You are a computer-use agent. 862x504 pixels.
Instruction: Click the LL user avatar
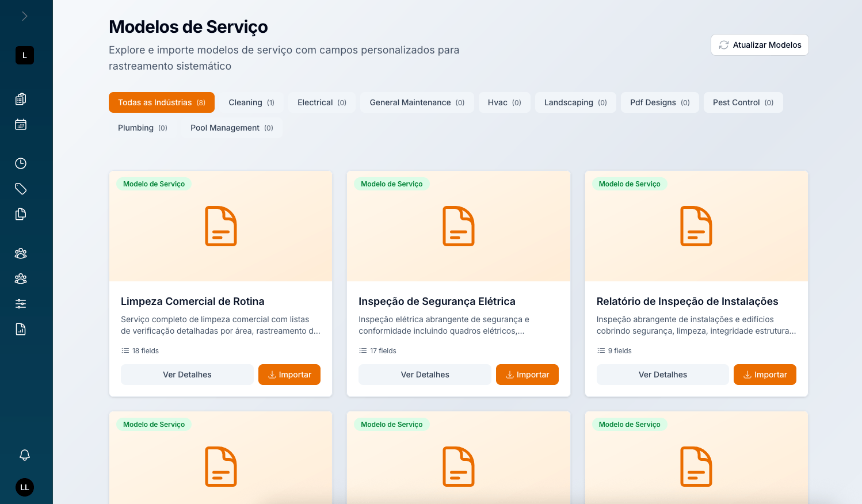pyautogui.click(x=25, y=487)
